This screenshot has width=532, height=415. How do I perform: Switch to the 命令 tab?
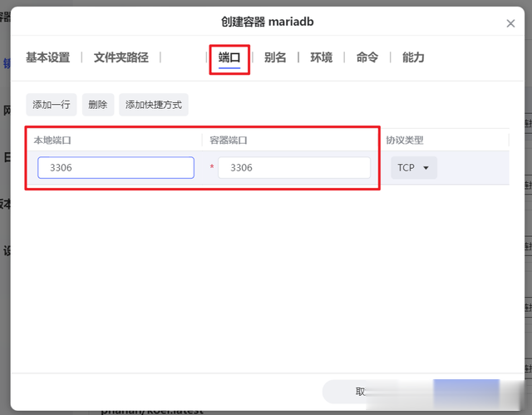[367, 57]
